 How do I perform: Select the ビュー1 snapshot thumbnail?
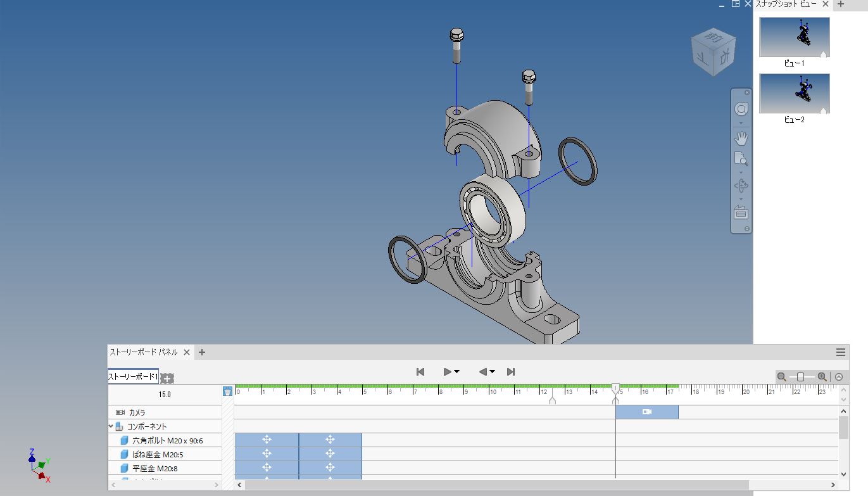795,37
